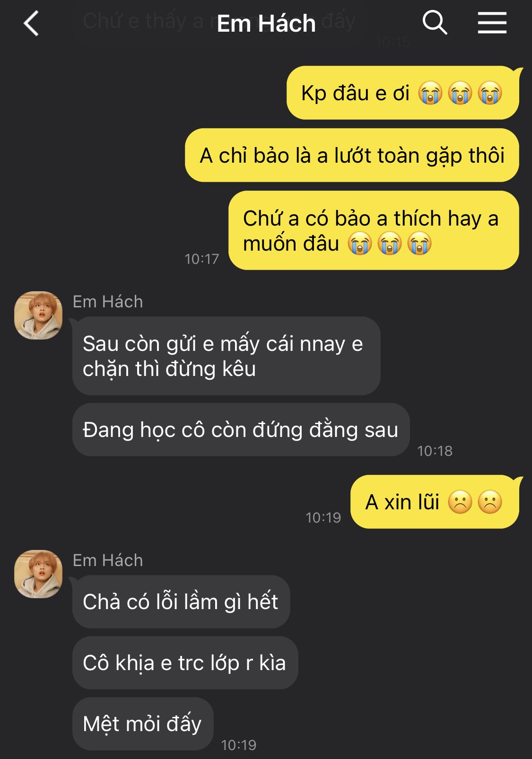Select the message "Kp đâu e ơi"
Image resolution: width=532 pixels, height=759 pixels.
[x=402, y=93]
